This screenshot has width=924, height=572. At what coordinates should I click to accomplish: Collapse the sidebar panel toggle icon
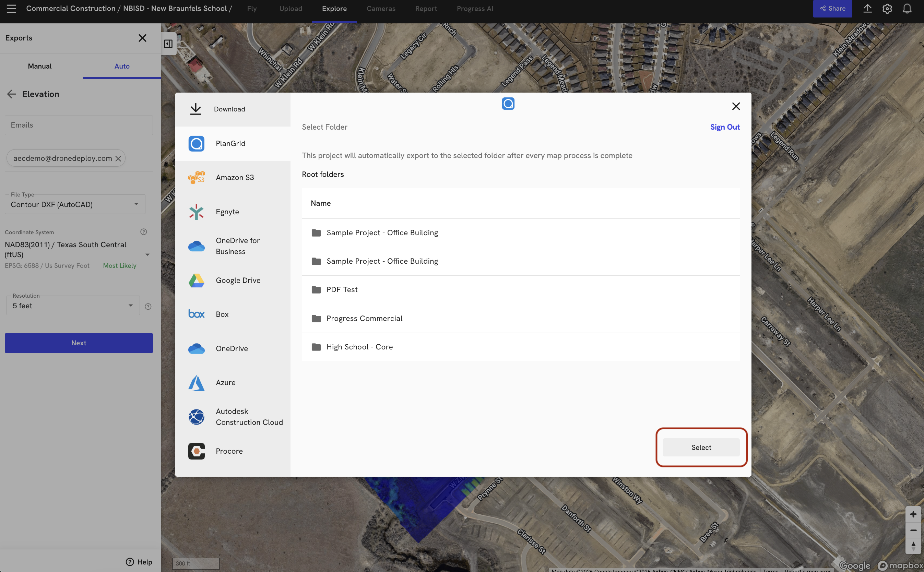tap(168, 44)
